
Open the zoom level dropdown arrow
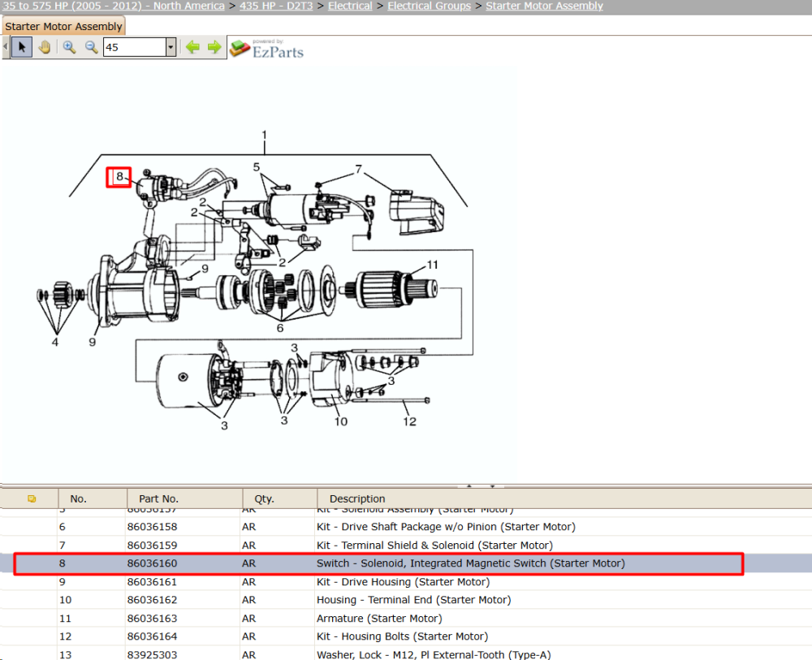click(x=171, y=47)
